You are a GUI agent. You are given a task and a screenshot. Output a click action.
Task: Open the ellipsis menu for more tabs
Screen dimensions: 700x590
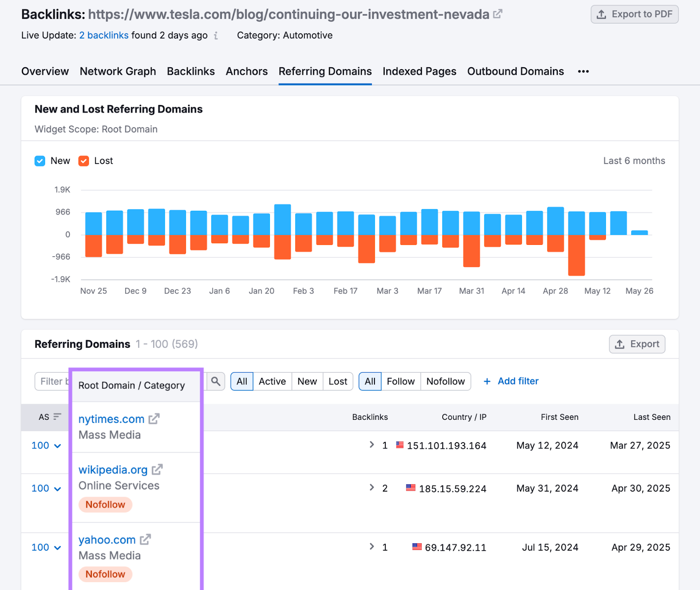coord(583,71)
